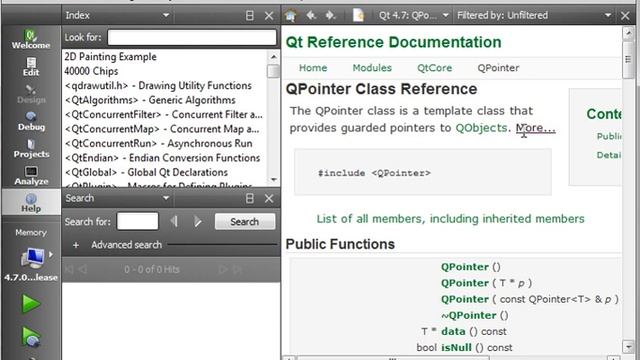Select <QtAlgorithms> Generic Algorithms entry

coord(150,100)
